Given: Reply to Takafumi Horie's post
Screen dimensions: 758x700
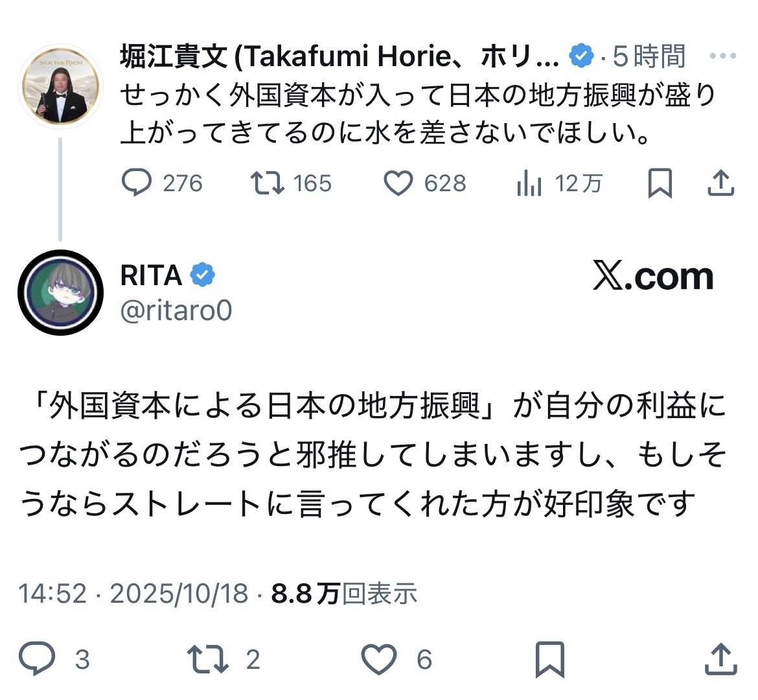Looking at the screenshot, I should (x=137, y=183).
